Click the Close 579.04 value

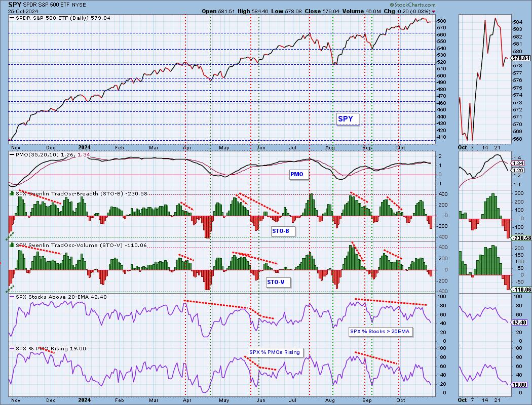pos(322,11)
